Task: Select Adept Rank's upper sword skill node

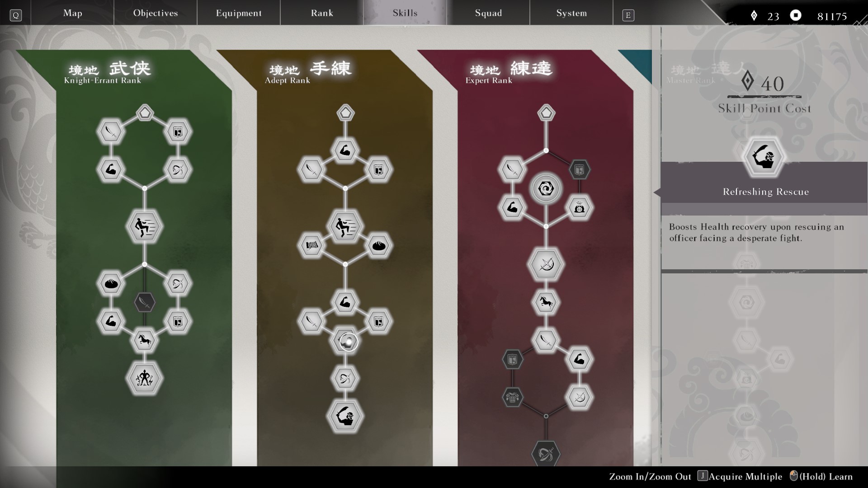Action: pos(312,170)
